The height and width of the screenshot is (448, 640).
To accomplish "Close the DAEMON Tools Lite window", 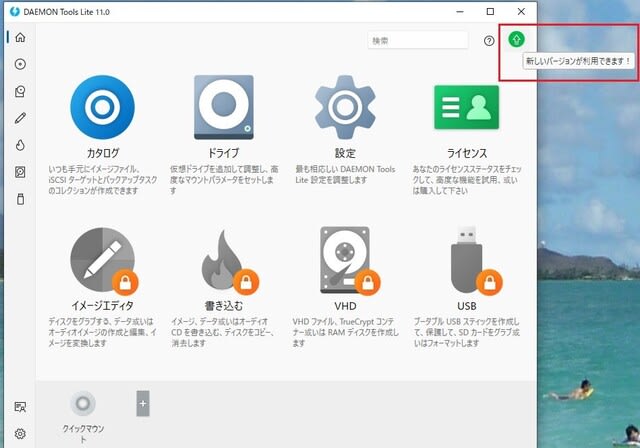I will coord(521,12).
